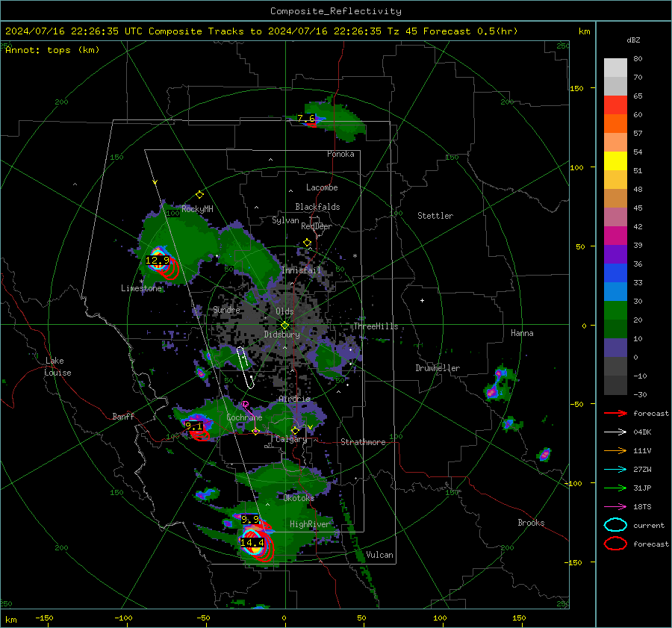Click the HighRiver city label
Image resolution: width=672 pixels, height=628 pixels.
pos(310,524)
